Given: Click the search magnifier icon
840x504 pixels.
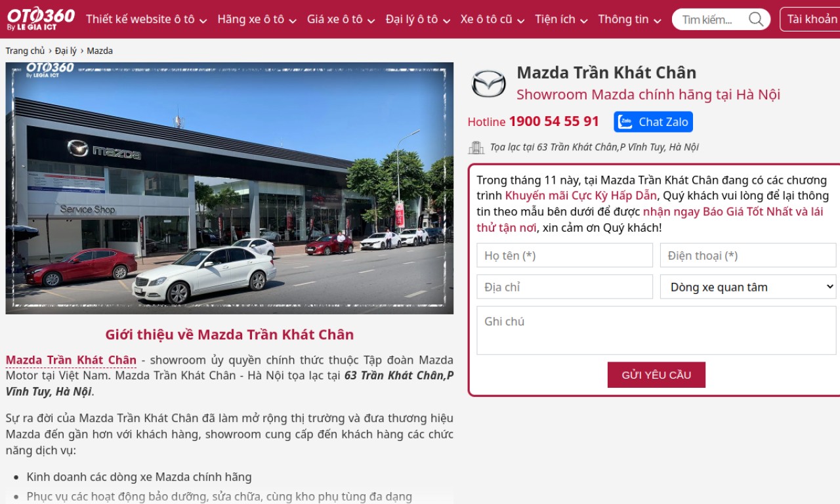Looking at the screenshot, I should coord(756,19).
